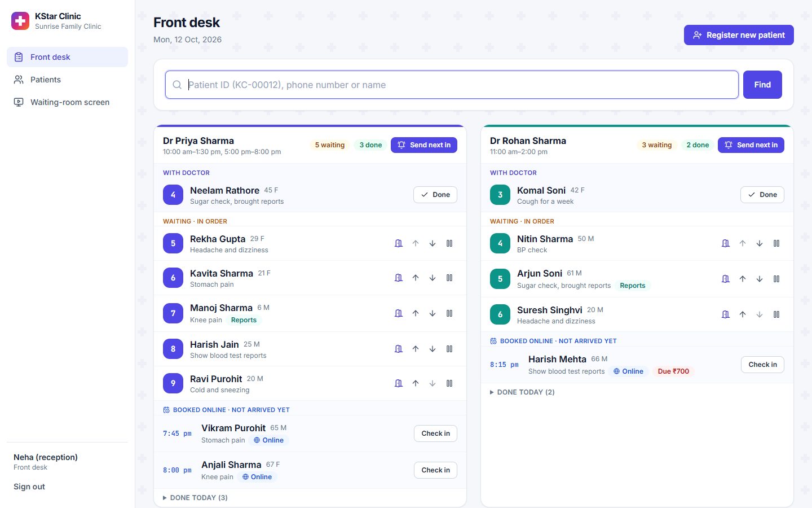Move Manoj Sharma down in the queue
The height and width of the screenshot is (508, 812).
click(x=433, y=313)
